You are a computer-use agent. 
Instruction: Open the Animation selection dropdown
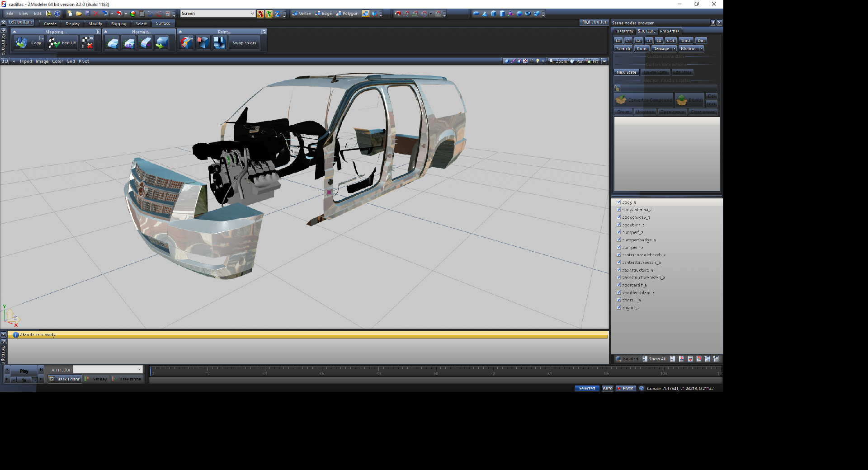coord(139,370)
